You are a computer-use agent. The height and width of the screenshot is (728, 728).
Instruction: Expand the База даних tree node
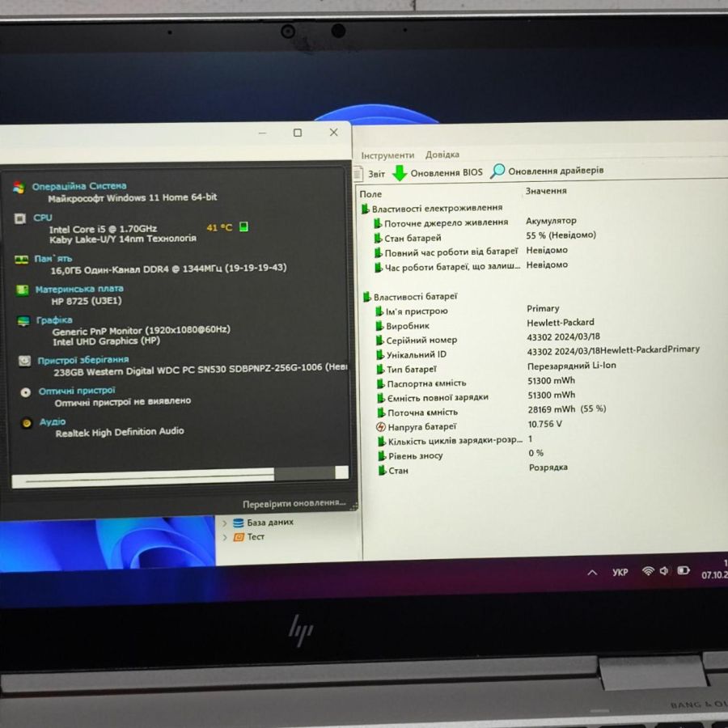[225, 523]
